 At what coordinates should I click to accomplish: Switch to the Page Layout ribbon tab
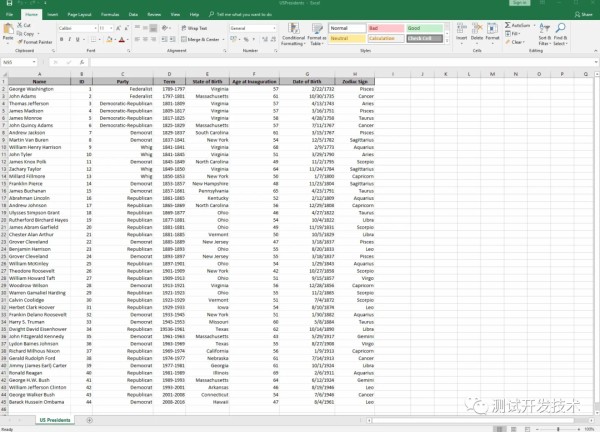(x=79, y=15)
